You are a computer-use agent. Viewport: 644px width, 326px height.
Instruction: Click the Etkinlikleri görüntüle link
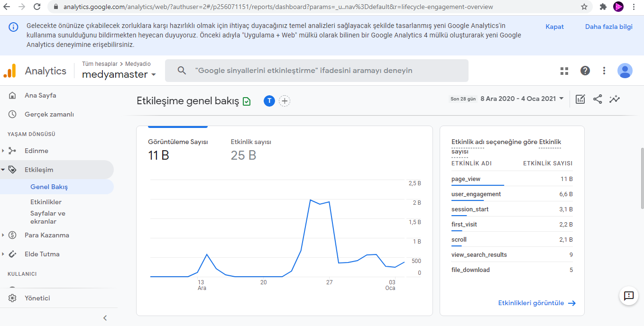pyautogui.click(x=536, y=303)
